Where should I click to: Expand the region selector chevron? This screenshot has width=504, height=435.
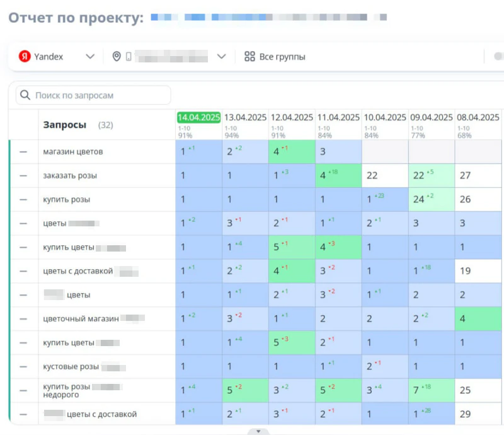click(x=222, y=57)
